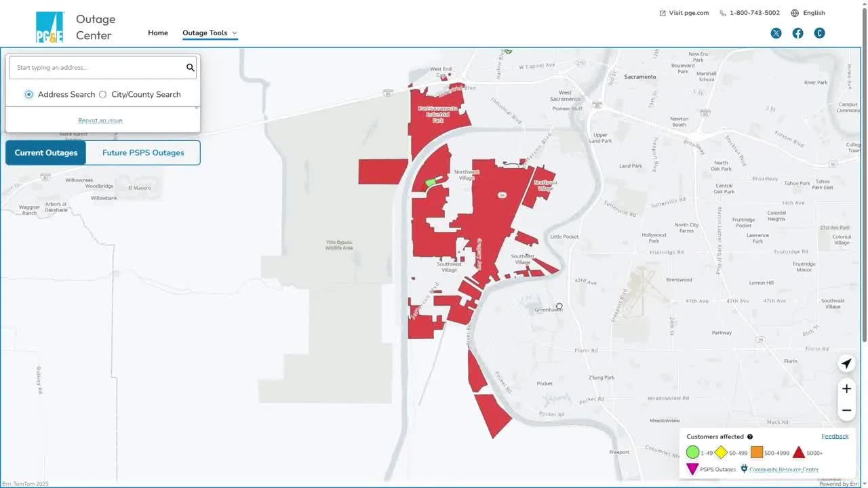Click the Customers affected legend heading
The width and height of the screenshot is (868, 488).
click(715, 437)
